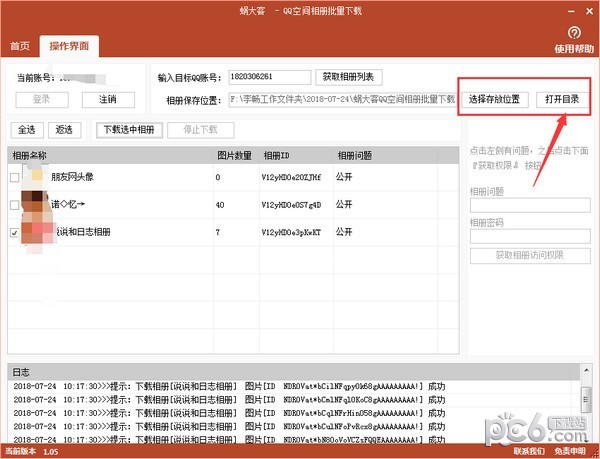Viewport: 600px width, 459px height.
Task: Click the 相册问题 column header
Action: coord(385,155)
